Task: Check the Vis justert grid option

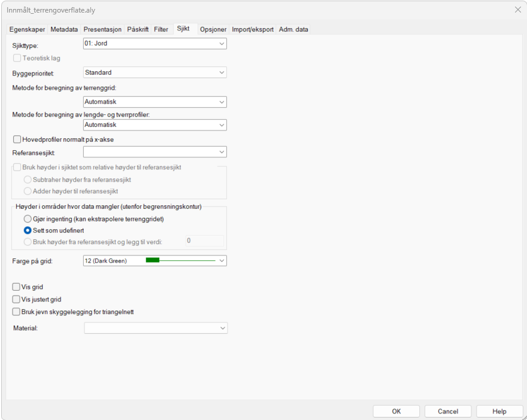Action: (x=17, y=299)
